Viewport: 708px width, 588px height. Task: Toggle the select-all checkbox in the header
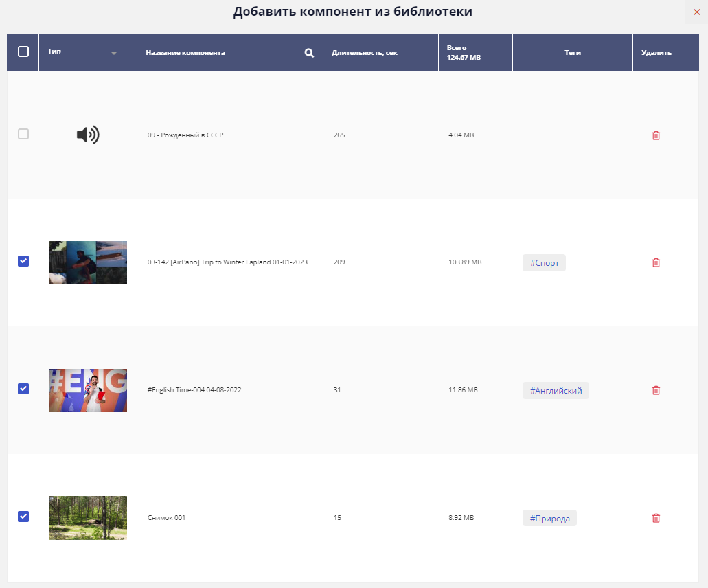(x=23, y=52)
